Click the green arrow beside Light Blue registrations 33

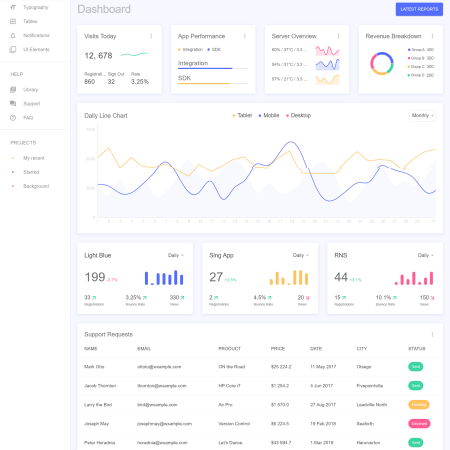pos(94,298)
